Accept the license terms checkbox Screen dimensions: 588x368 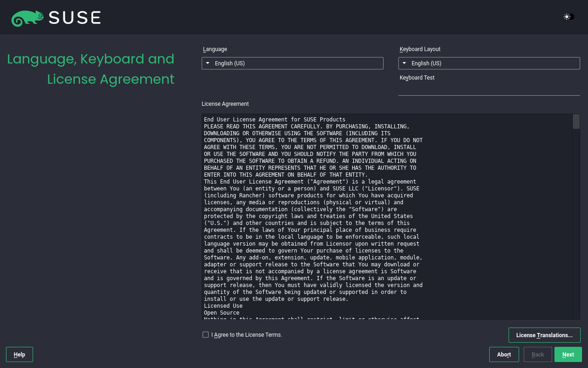click(x=205, y=335)
